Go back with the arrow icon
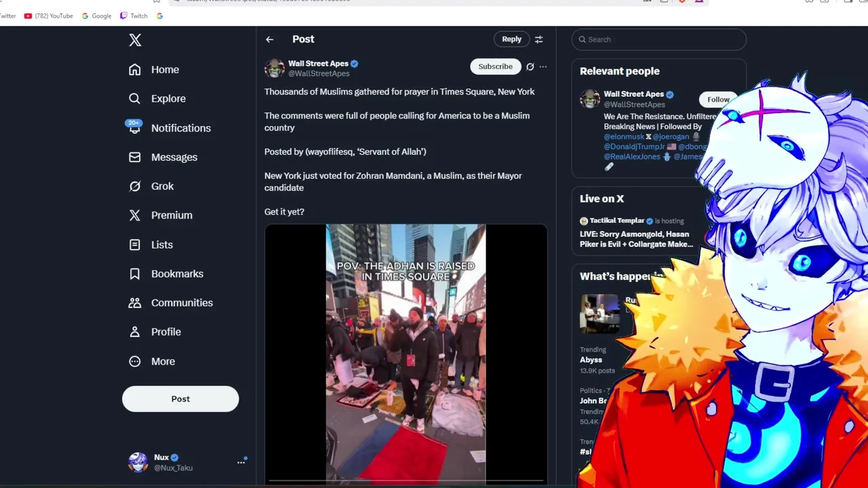Screen dimensions: 868x488 [270, 39]
